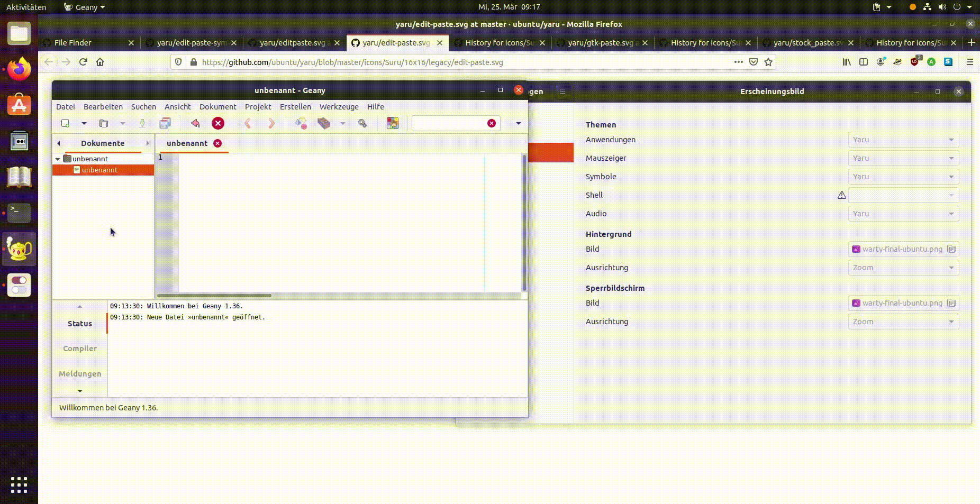980x504 pixels.
Task: Choose the Hintergrund Bild warty-final-ubuntu.png file button
Action: click(x=903, y=249)
